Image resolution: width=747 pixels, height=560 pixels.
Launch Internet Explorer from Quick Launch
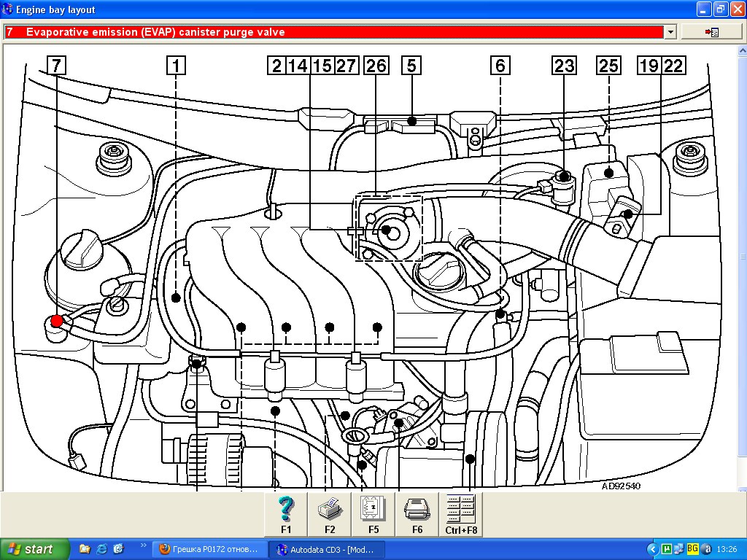(101, 548)
